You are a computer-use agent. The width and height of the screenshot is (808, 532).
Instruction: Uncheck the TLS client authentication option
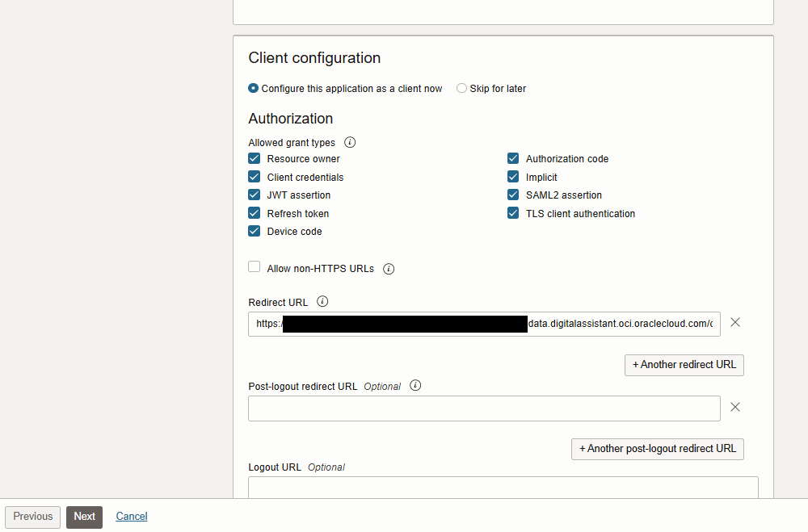click(513, 214)
